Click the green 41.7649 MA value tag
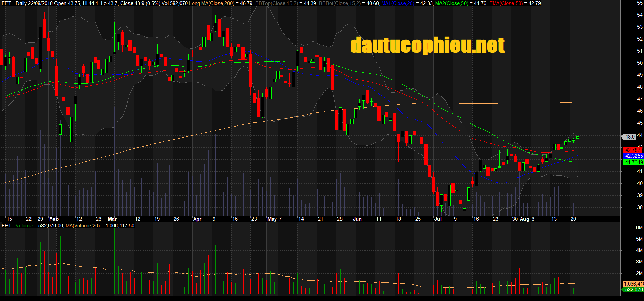Viewport: 644px width, 301px height. [633, 162]
